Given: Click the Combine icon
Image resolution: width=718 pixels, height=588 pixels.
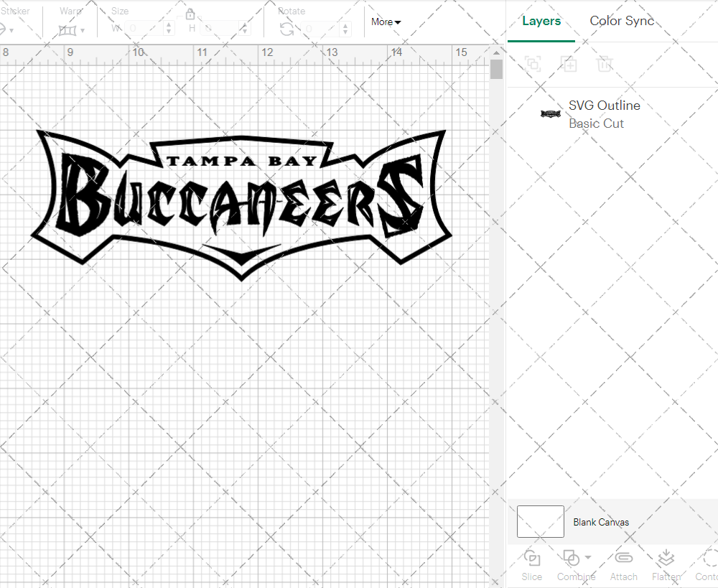Looking at the screenshot, I should pyautogui.click(x=571, y=559).
